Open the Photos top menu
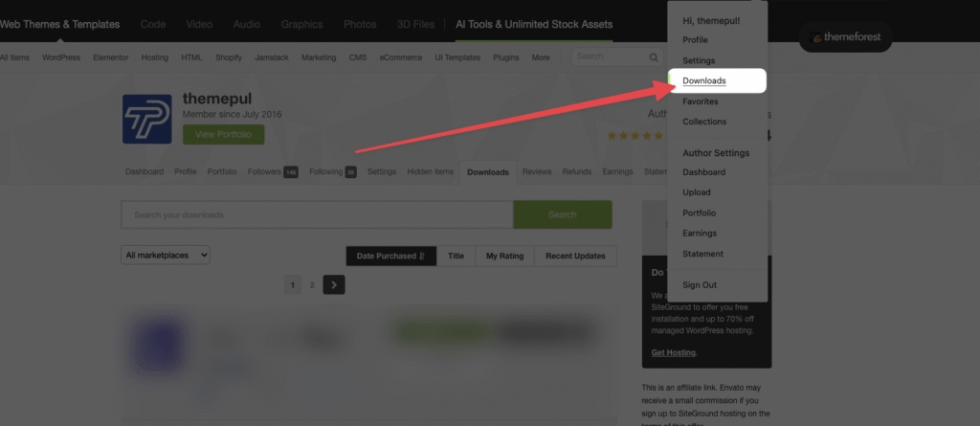 (x=360, y=24)
